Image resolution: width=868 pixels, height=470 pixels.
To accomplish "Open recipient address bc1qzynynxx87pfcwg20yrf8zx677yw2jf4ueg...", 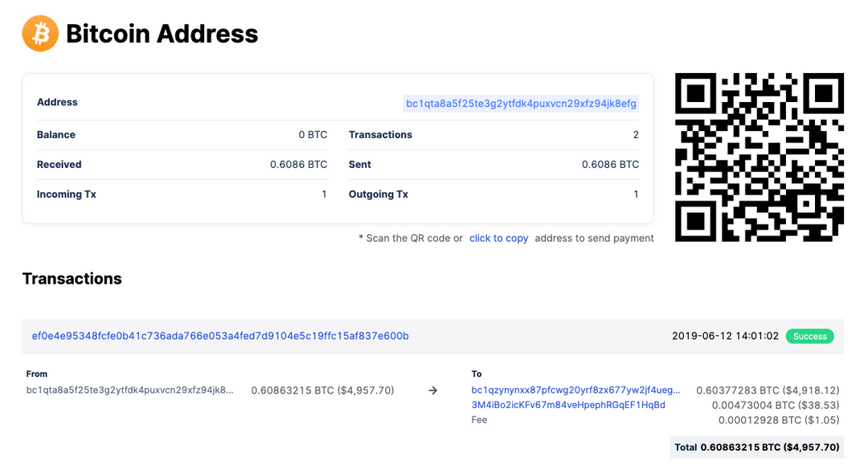I will click(x=575, y=390).
